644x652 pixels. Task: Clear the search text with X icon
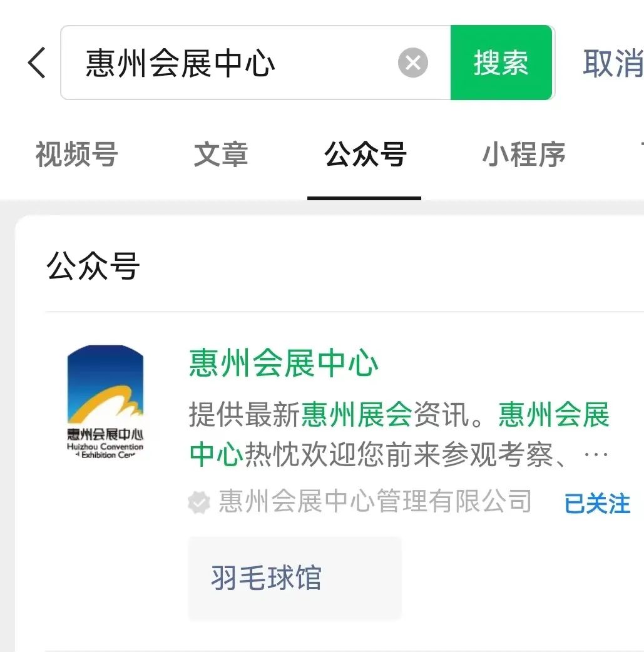coord(412,63)
